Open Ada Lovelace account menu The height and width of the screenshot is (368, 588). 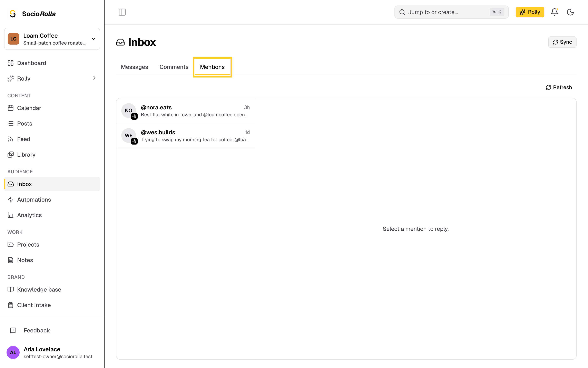[52, 352]
